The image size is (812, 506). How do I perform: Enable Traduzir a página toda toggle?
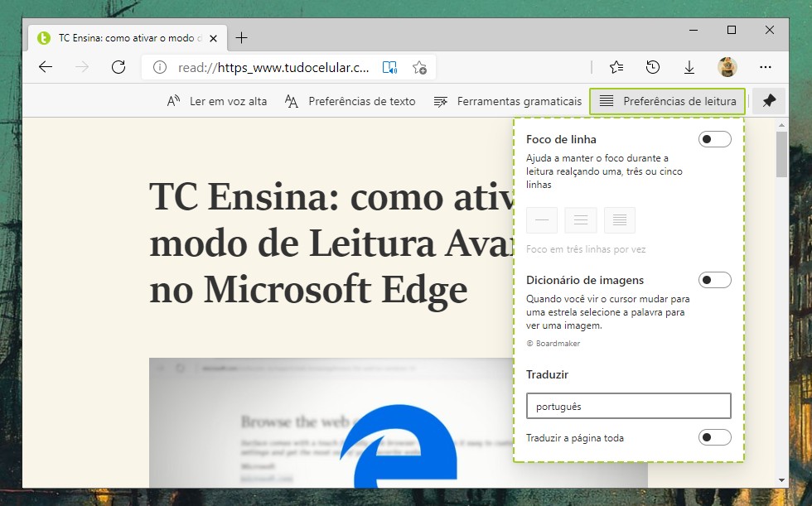pyautogui.click(x=714, y=437)
